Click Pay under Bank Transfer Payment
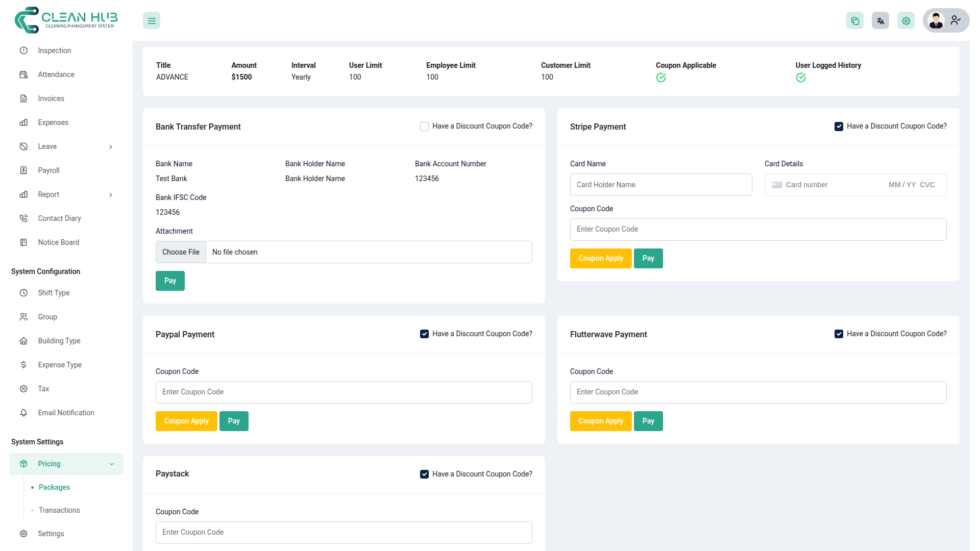 [x=170, y=281]
